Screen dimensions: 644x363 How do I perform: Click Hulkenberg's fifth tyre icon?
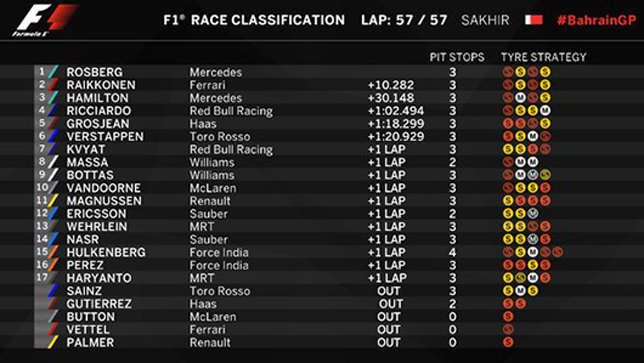[558, 252]
